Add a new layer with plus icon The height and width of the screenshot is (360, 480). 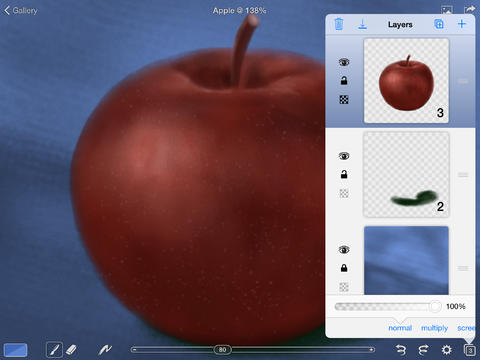tap(462, 24)
